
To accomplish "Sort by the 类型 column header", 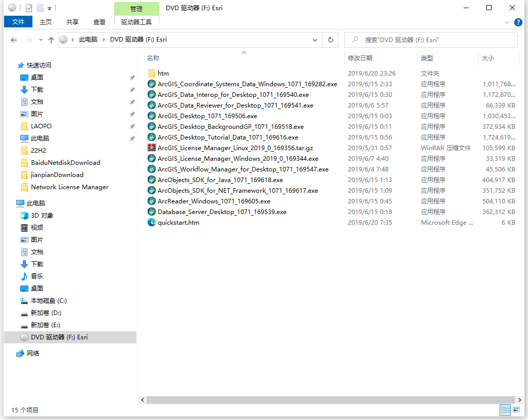I will 427,58.
